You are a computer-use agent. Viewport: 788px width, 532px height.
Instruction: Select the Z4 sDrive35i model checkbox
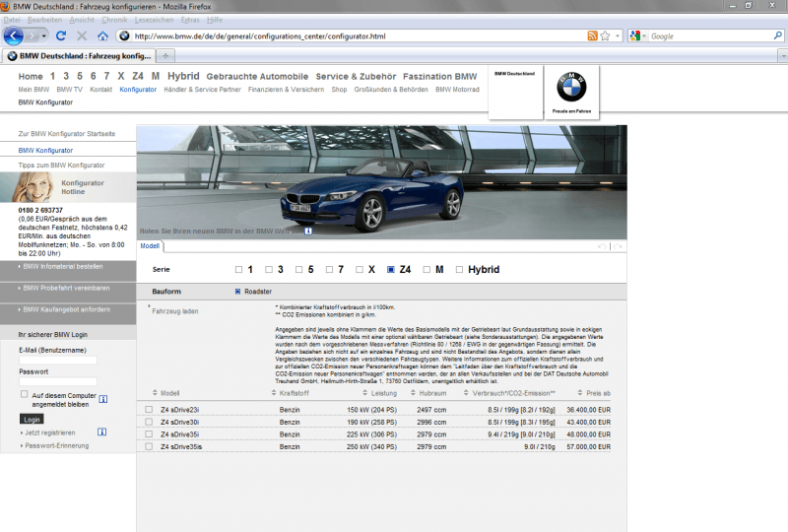point(149,433)
